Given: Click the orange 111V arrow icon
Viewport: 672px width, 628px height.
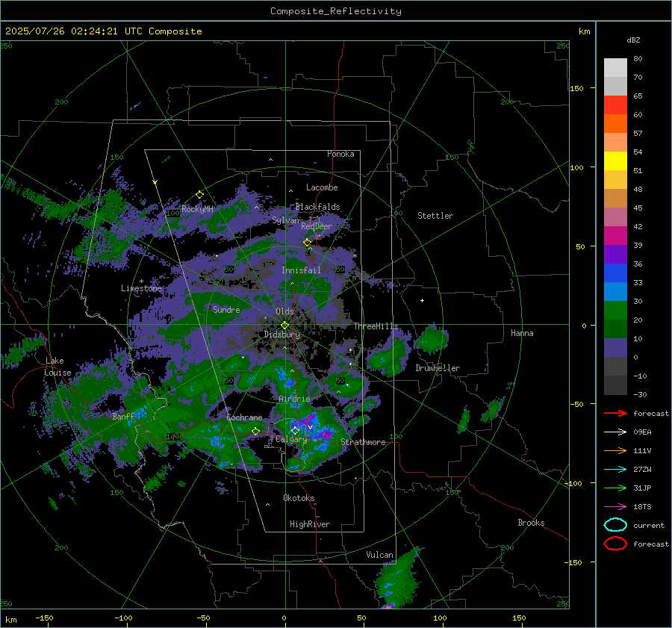Looking at the screenshot, I should coord(615,450).
